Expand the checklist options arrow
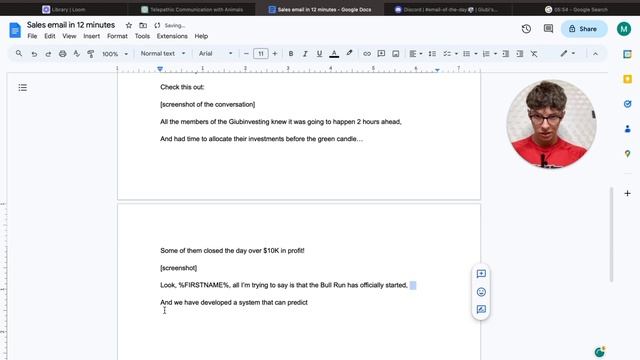Image resolution: width=640 pixels, height=360 pixels. tap(456, 53)
